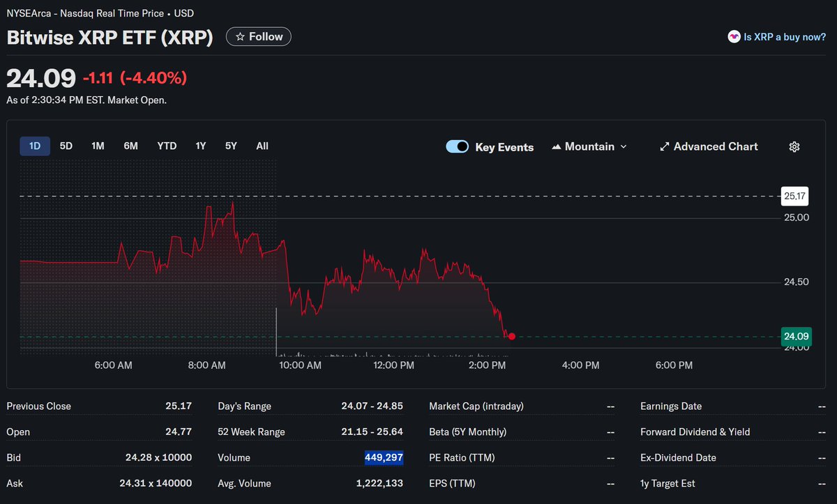The image size is (837, 504).
Task: Click the Earnings Date label
Action: coord(671,406)
